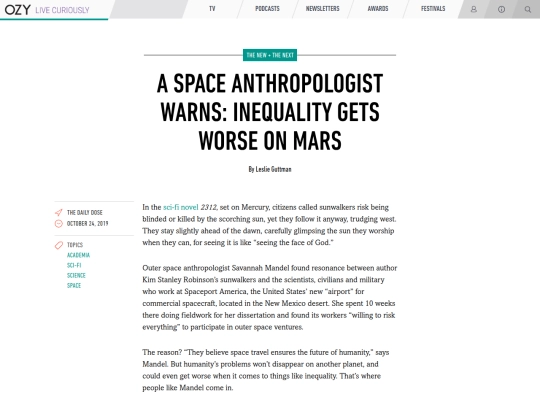
Task: Follow the sci-fi novel hyperlink
Action: tap(180, 207)
